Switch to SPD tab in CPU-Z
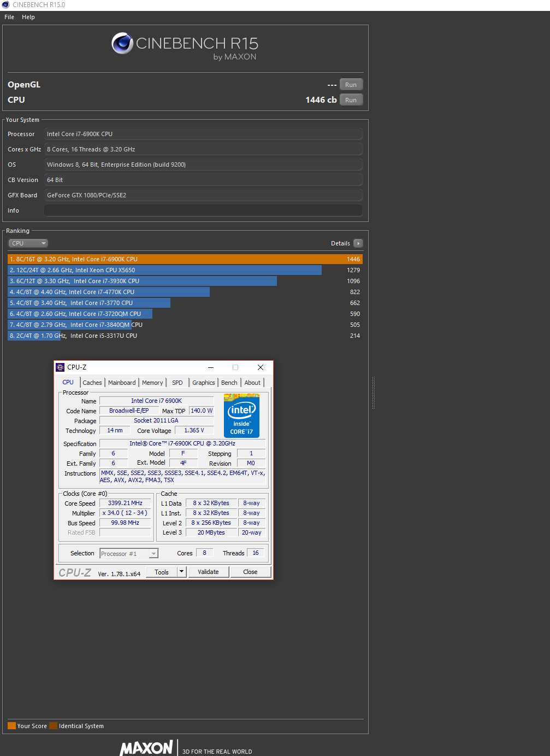Viewport: 550px width, 756px height. coord(178,383)
